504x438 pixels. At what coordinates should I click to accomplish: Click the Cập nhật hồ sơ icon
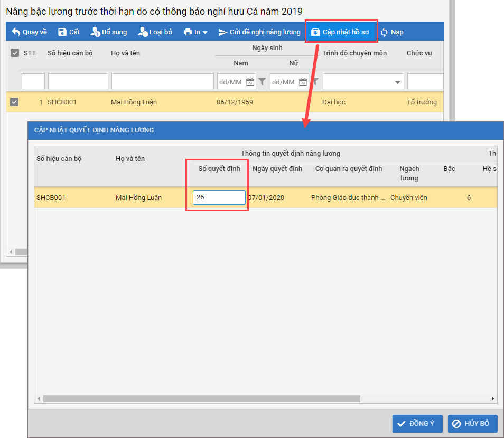pyautogui.click(x=315, y=32)
